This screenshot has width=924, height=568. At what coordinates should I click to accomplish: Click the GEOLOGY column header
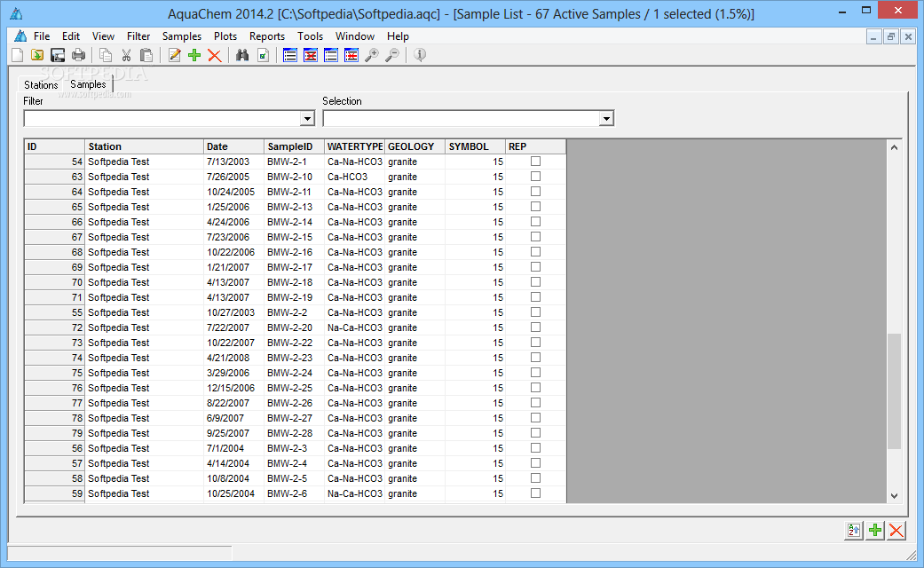(x=415, y=146)
